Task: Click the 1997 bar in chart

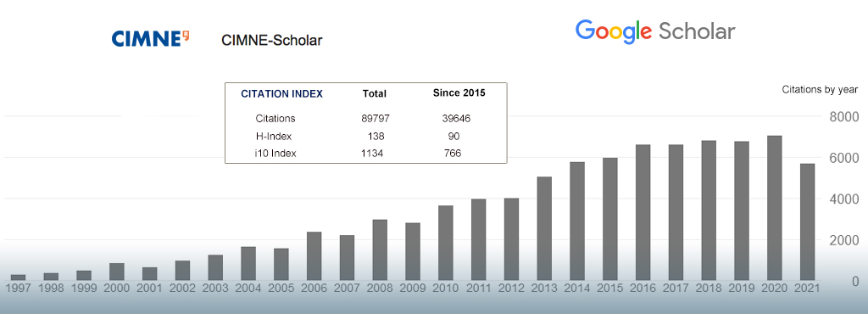Action: (x=19, y=278)
